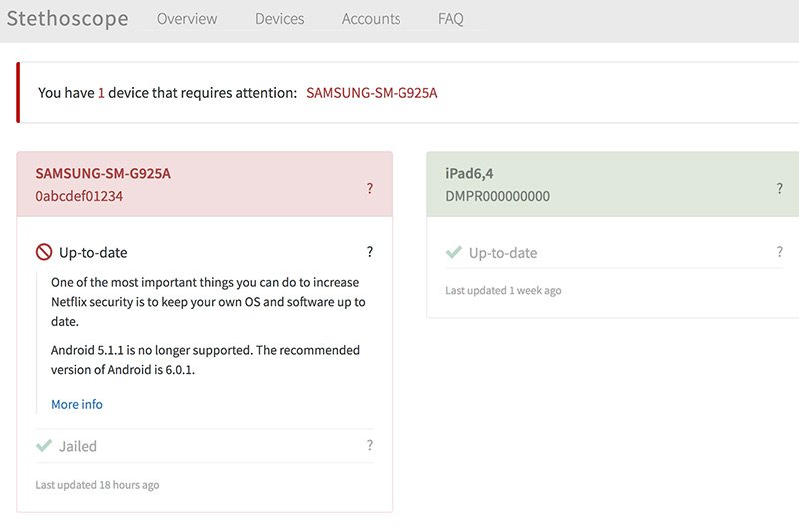The width and height of the screenshot is (799, 532).
Task: Click the iPad6,4 device card title
Action: [x=469, y=173]
